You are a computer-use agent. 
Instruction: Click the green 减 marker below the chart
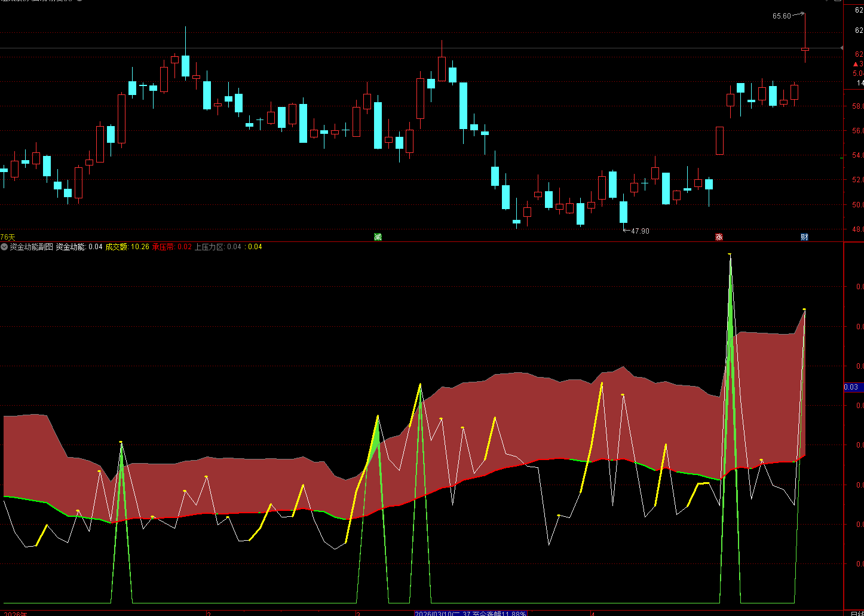[378, 237]
